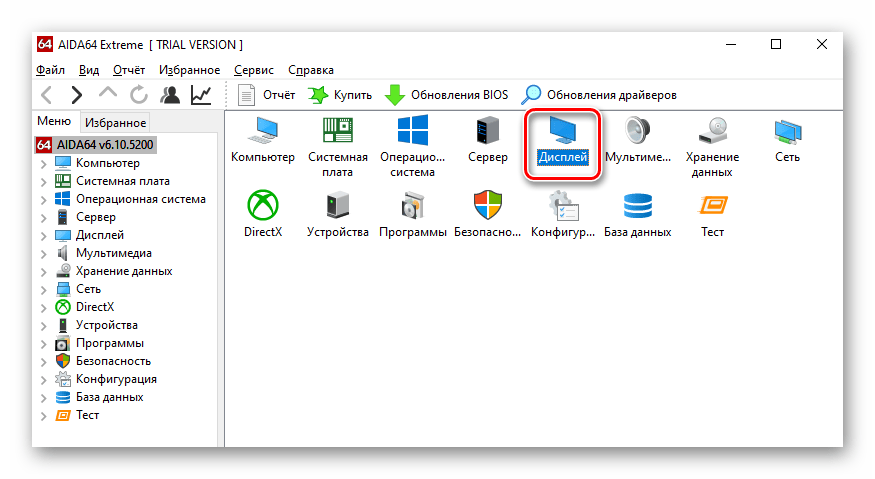The height and width of the screenshot is (479, 875).
Task: Open the Системная плата motherboard icon
Action: [337, 133]
